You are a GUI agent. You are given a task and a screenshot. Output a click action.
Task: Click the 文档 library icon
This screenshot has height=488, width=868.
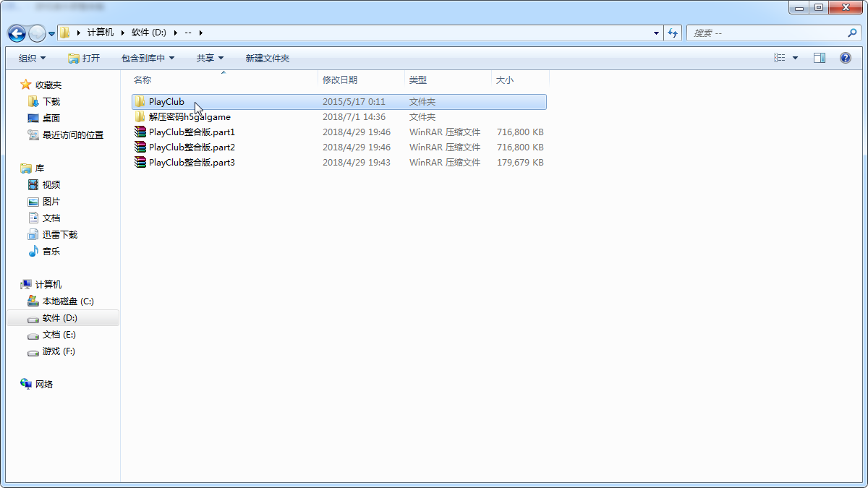tap(33, 218)
